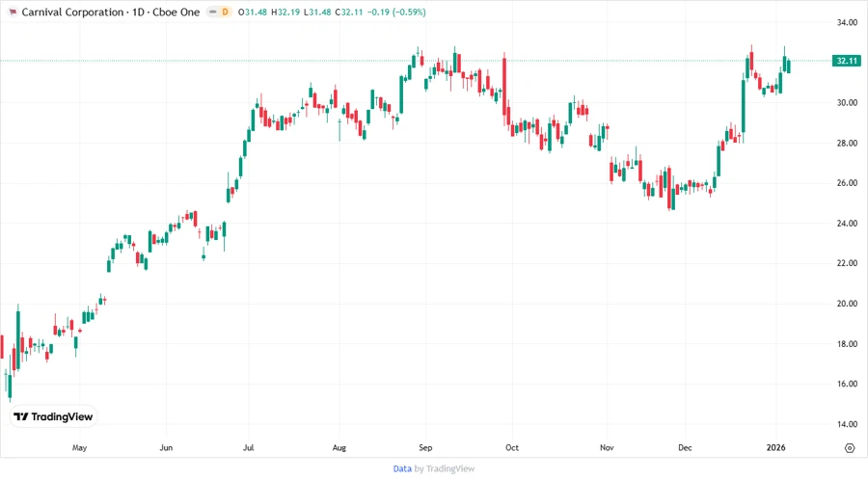Screen dimensions: 868x480
Task: Click the Jun label on time axis
Action: pos(166,448)
